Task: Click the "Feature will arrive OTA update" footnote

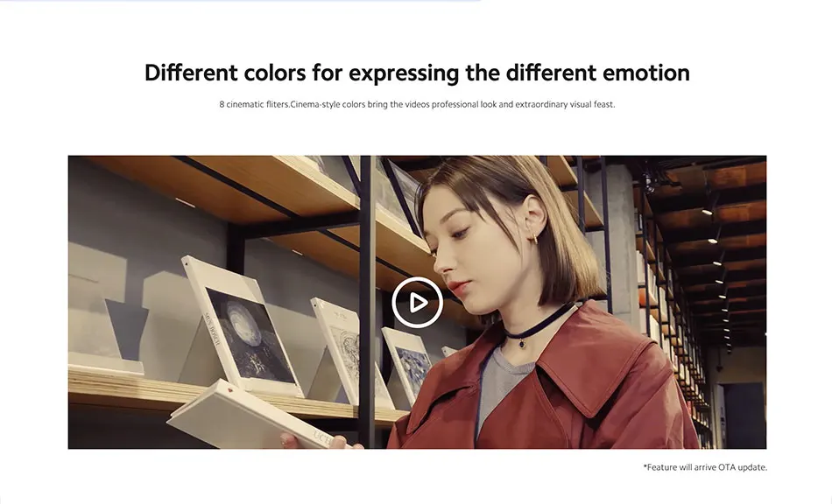Action: pos(705,467)
